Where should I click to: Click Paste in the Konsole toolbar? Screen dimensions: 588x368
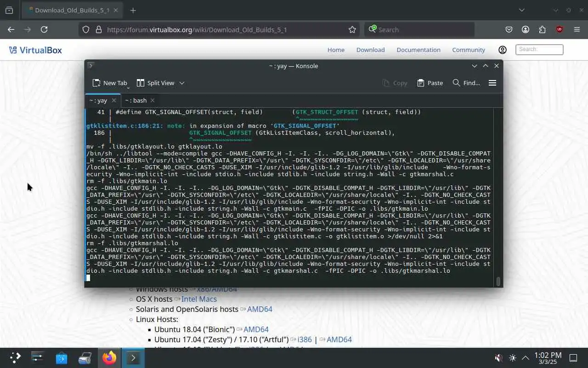click(x=430, y=83)
